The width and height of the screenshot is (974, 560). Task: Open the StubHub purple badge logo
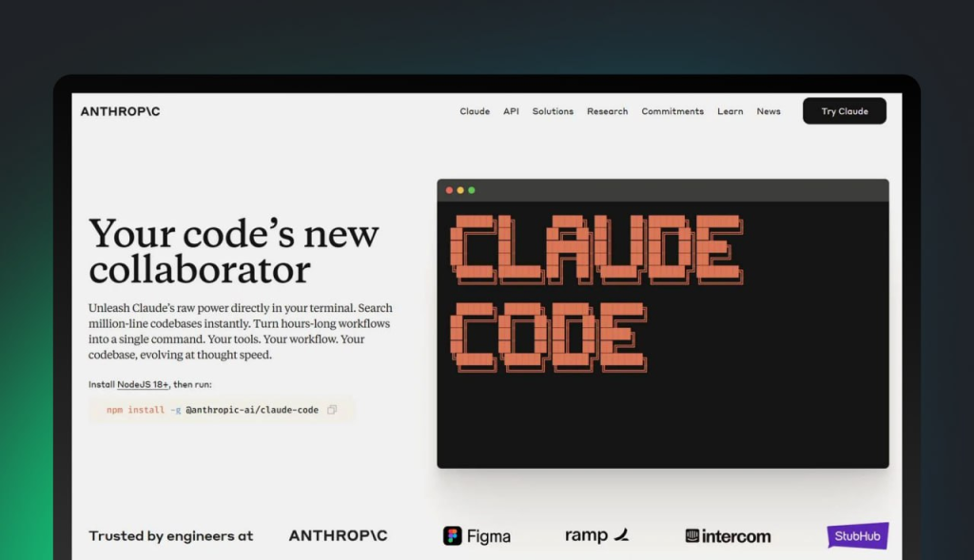pos(857,536)
